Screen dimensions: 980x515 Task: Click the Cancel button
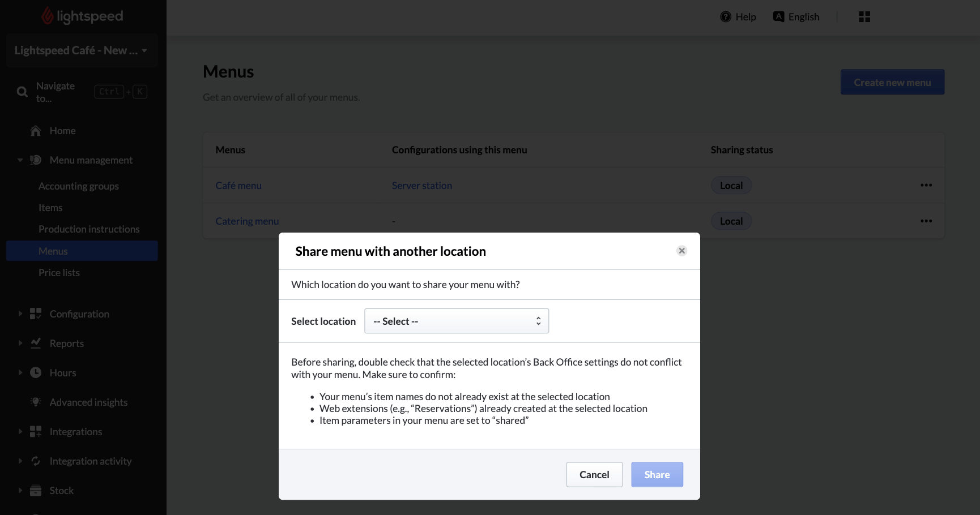tap(594, 474)
